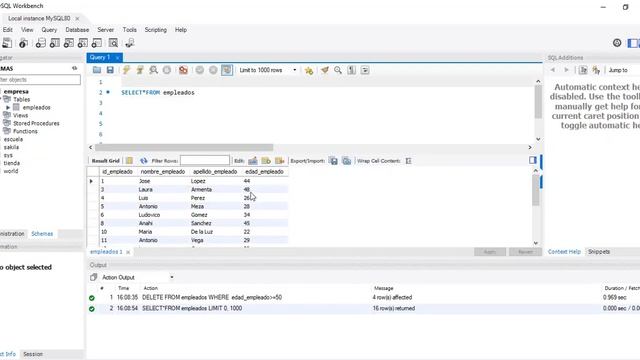Save the script with the floppy icon
The height and width of the screenshot is (360, 640).
click(110, 70)
